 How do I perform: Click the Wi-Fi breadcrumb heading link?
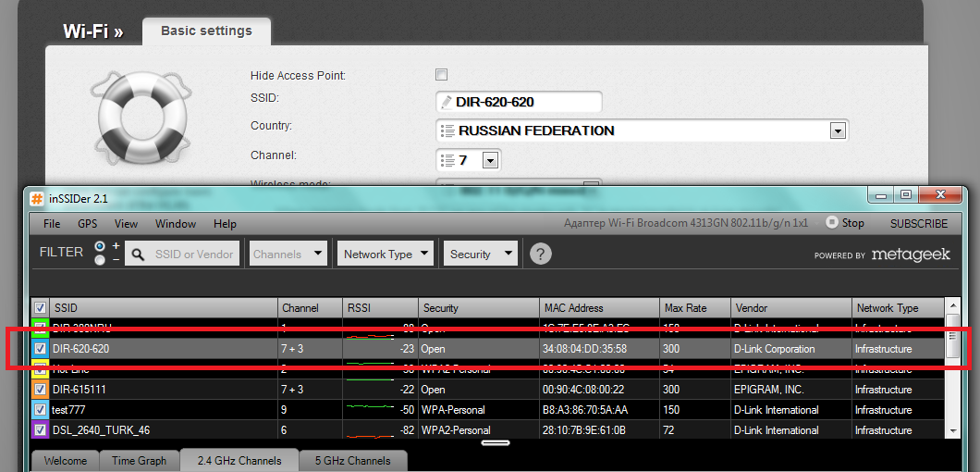pos(93,31)
